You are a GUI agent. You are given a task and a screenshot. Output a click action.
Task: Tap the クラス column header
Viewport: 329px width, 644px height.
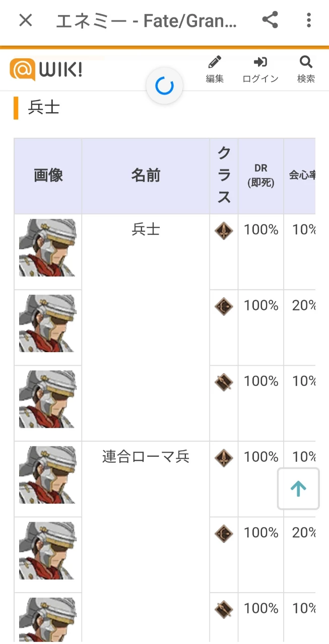point(224,176)
